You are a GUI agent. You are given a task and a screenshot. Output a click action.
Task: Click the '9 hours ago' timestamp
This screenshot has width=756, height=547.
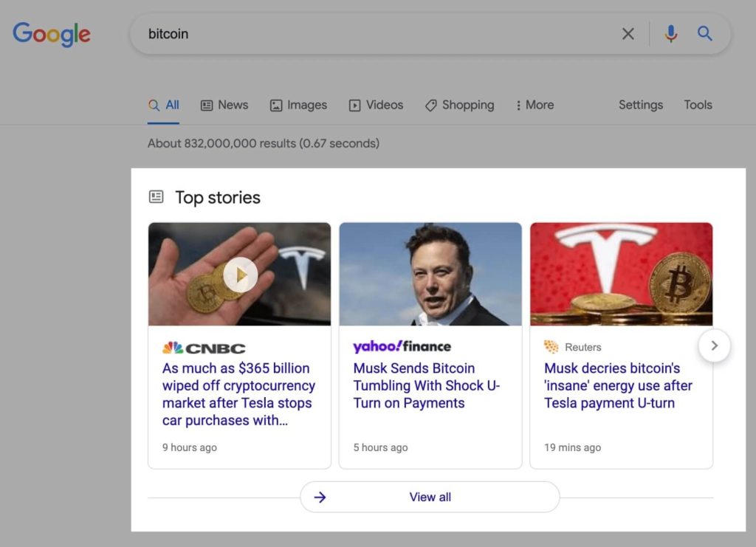coord(190,447)
